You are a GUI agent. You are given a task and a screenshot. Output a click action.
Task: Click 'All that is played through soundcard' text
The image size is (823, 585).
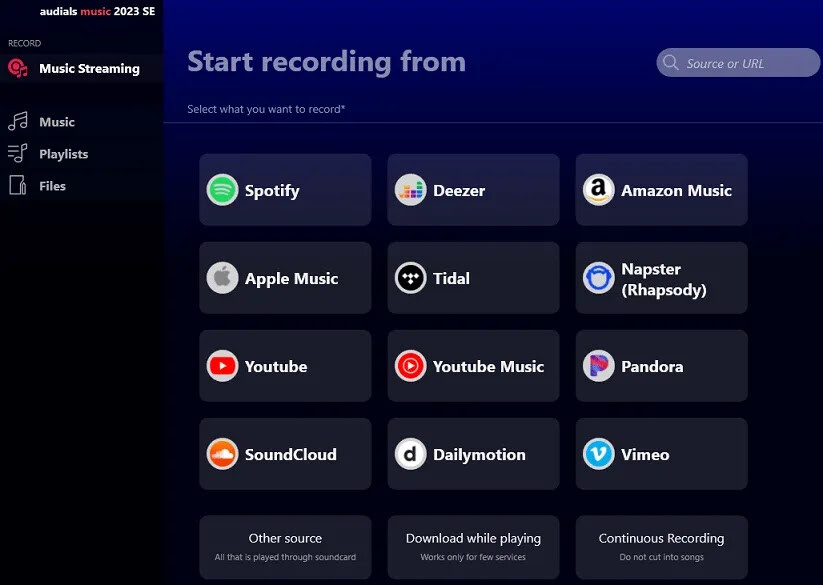click(x=285, y=557)
